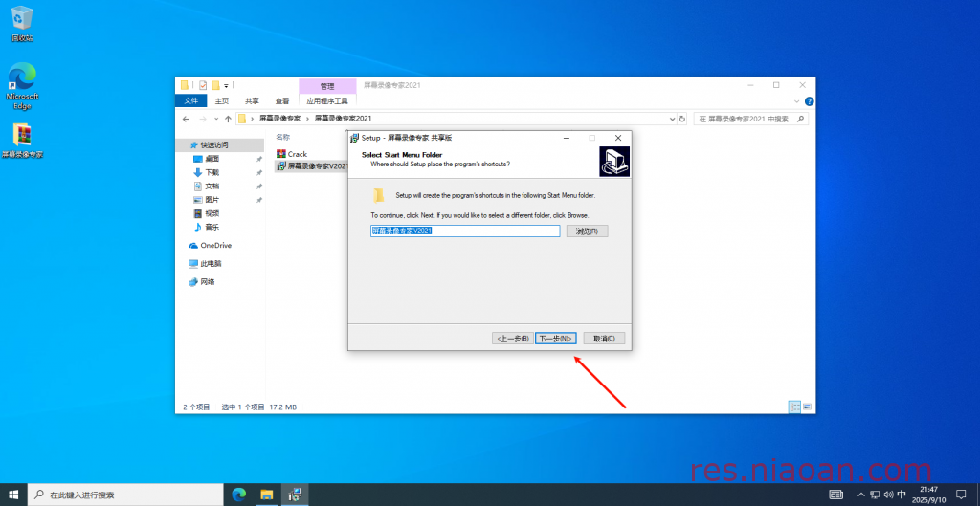Open the network tray icon
The width and height of the screenshot is (980, 506).
tap(875, 495)
